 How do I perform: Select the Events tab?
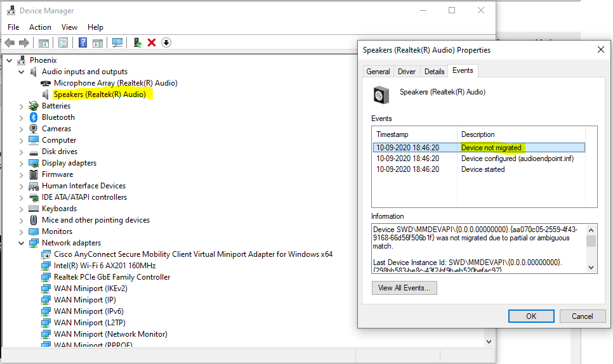coord(463,70)
